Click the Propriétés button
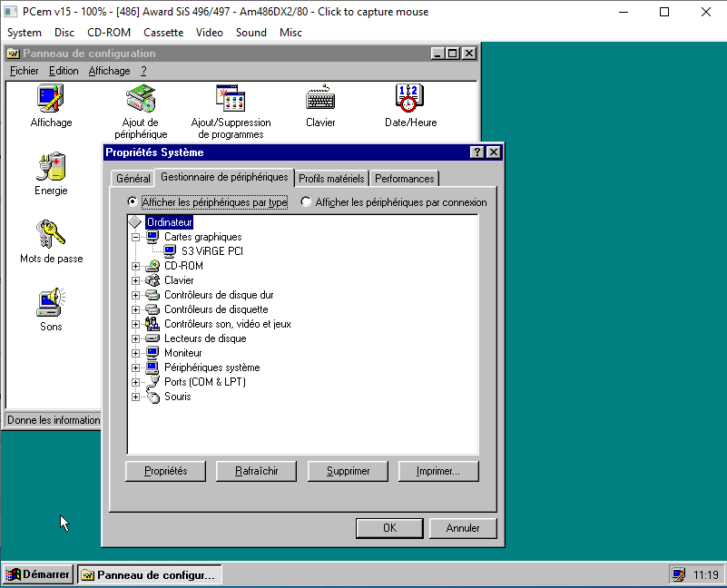 (x=165, y=471)
